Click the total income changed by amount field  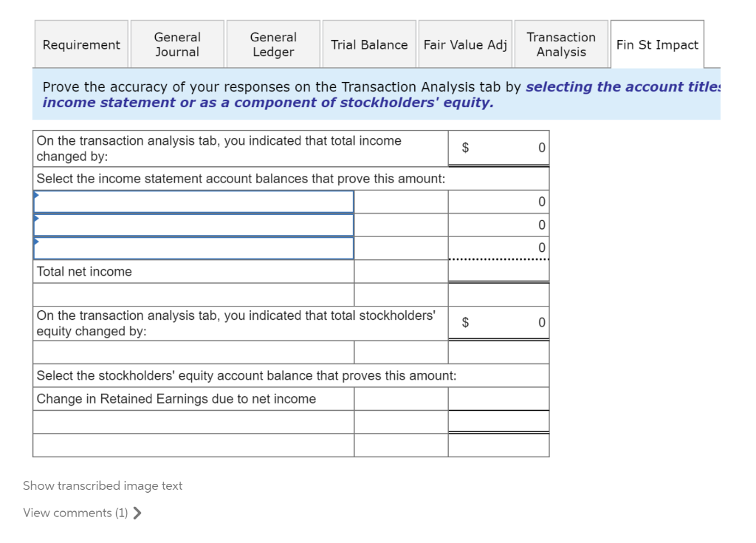(x=498, y=148)
